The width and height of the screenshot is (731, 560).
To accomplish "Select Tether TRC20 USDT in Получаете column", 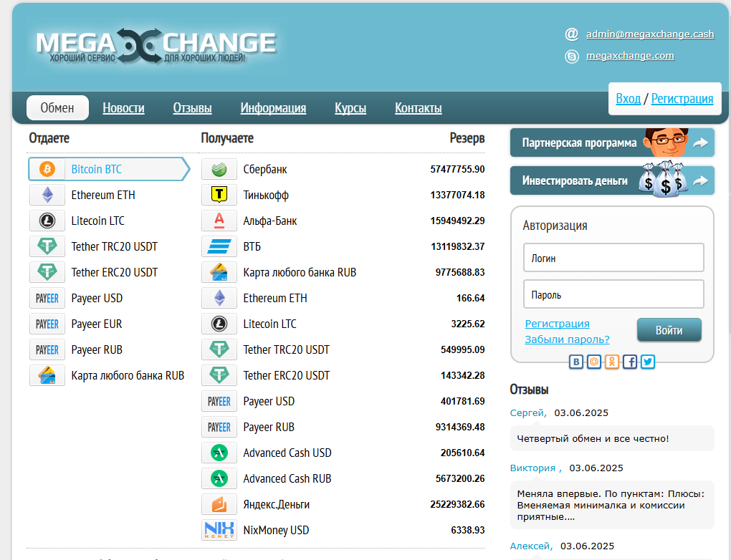I will click(x=286, y=349).
